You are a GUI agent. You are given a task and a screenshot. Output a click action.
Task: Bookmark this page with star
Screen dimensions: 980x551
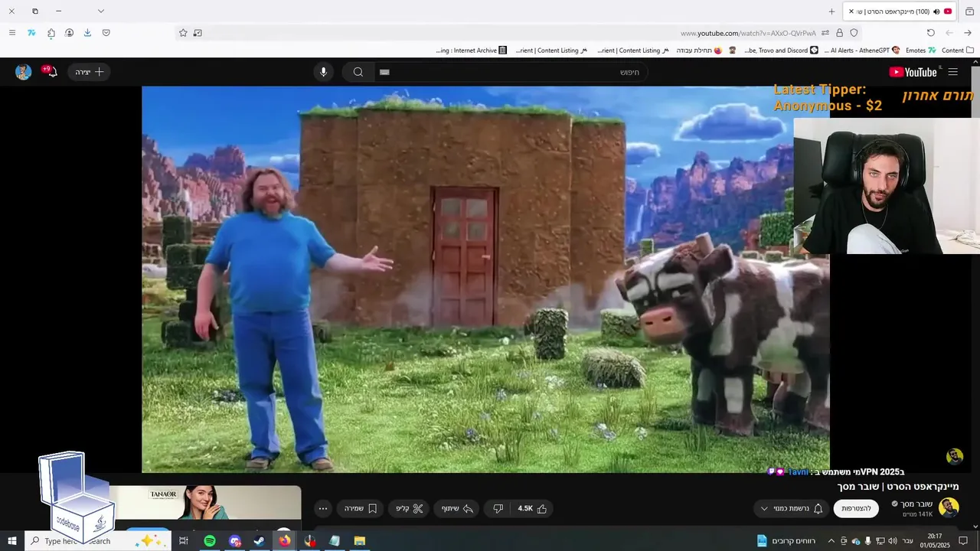coord(183,33)
